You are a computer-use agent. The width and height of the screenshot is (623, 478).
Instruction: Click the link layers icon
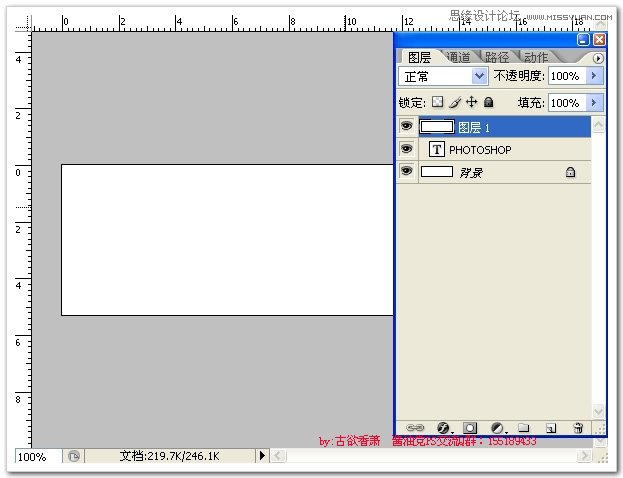pos(415,428)
